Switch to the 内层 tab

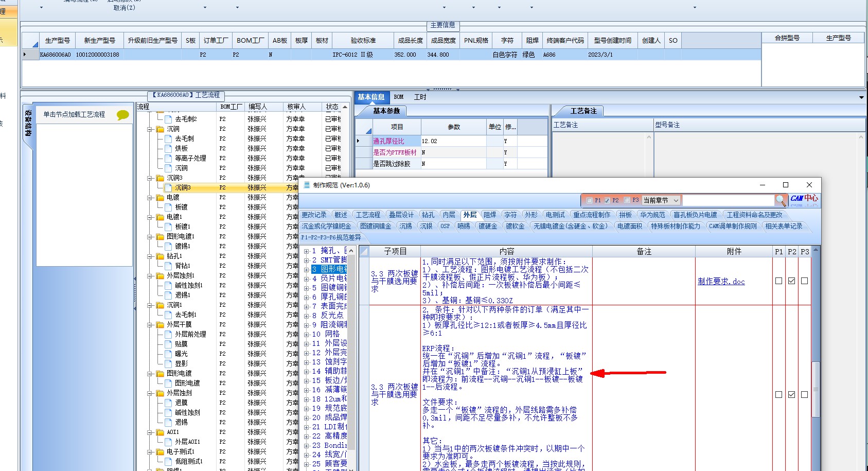[x=449, y=215]
